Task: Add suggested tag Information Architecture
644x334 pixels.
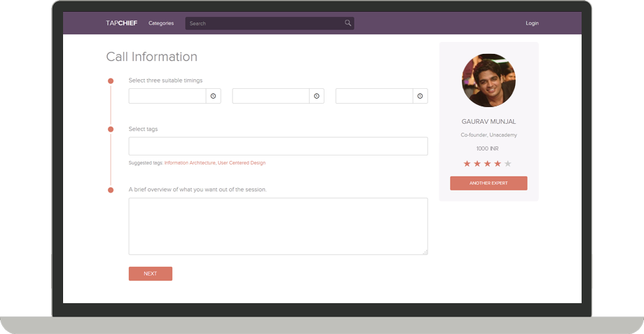Action: [190, 163]
